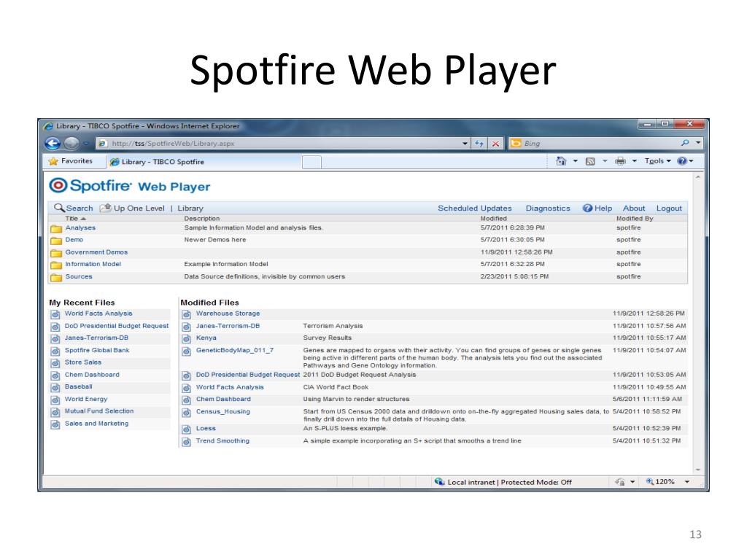This screenshot has height=560, width=747.
Task: Open the recent pages dropdown next to Forward
Action: 86,144
